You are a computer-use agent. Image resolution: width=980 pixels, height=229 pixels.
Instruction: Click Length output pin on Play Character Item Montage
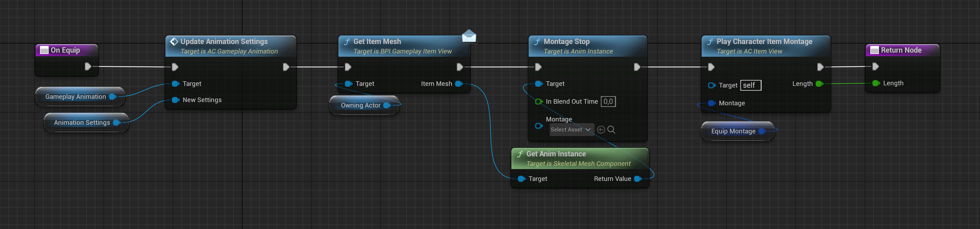point(819,84)
